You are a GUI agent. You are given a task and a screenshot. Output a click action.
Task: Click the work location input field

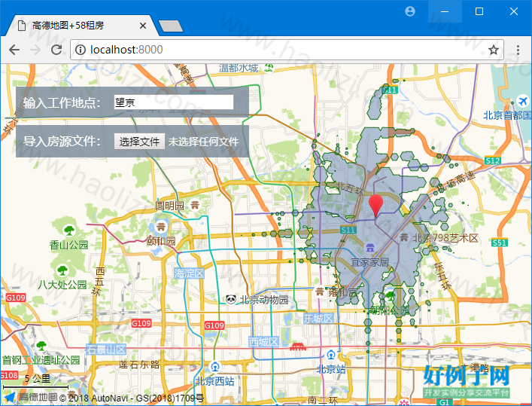click(x=173, y=102)
